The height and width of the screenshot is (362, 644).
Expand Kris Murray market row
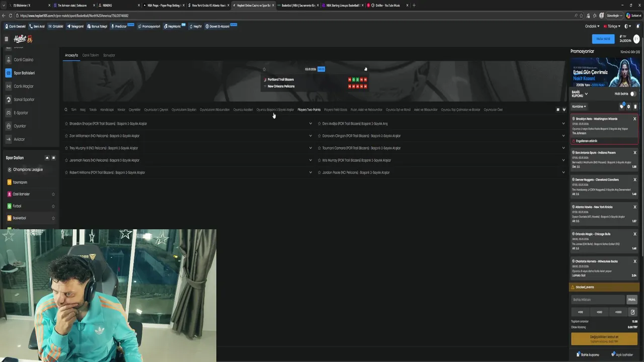coord(563,160)
